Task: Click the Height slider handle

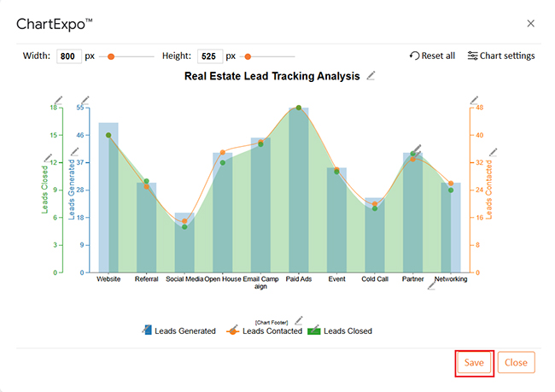Action: tap(248, 56)
